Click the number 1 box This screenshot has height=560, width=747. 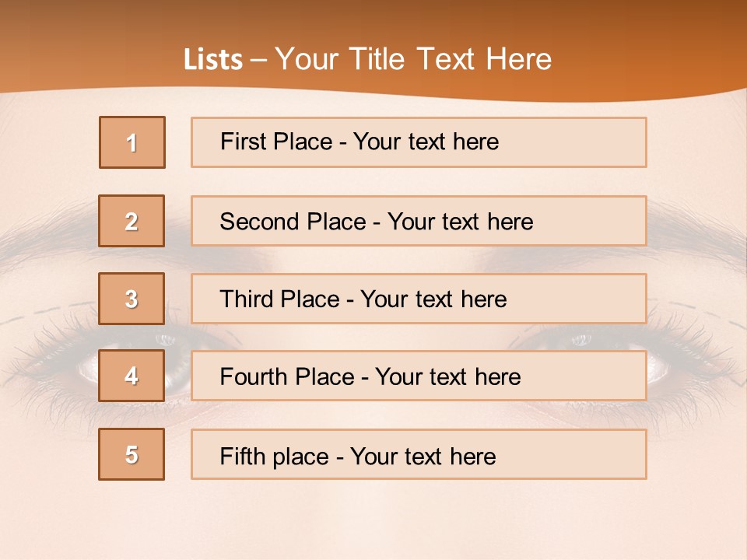[132, 142]
